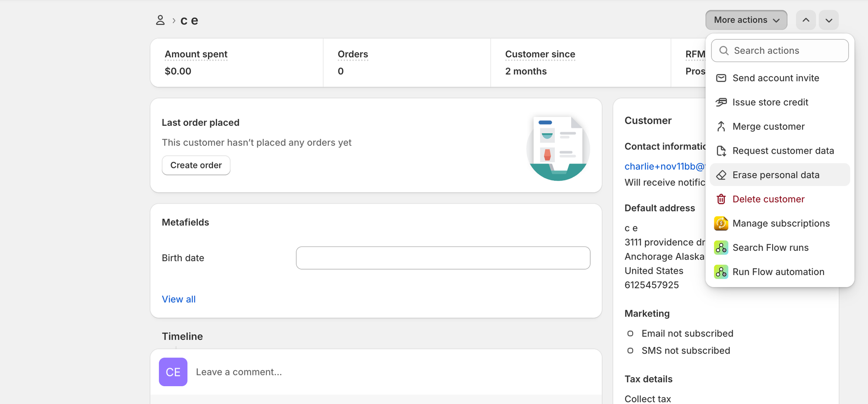Select Run Flow automation menu item

click(778, 272)
